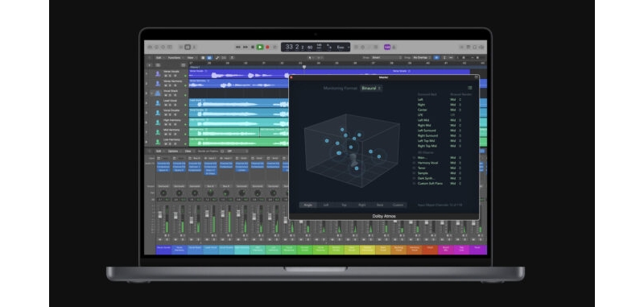Select the Verse Harmony track icon
This screenshot has height=307, width=644.
click(158, 84)
